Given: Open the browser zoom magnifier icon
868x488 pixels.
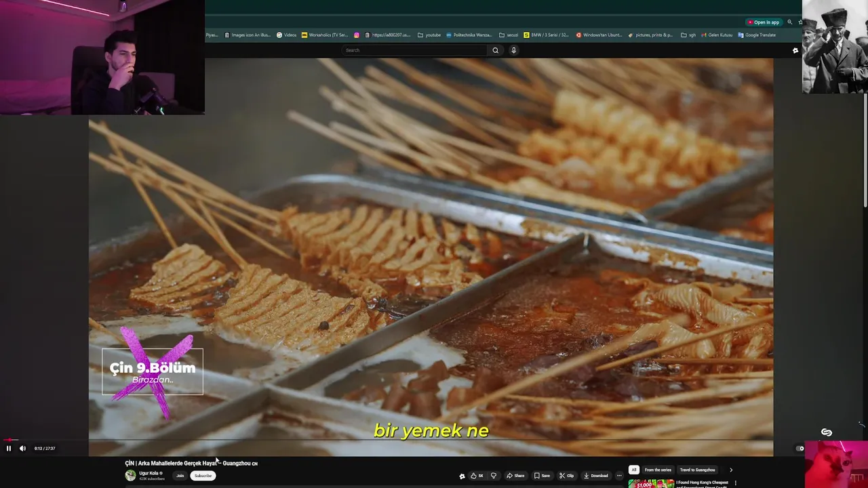Looking at the screenshot, I should pyautogui.click(x=789, y=22).
